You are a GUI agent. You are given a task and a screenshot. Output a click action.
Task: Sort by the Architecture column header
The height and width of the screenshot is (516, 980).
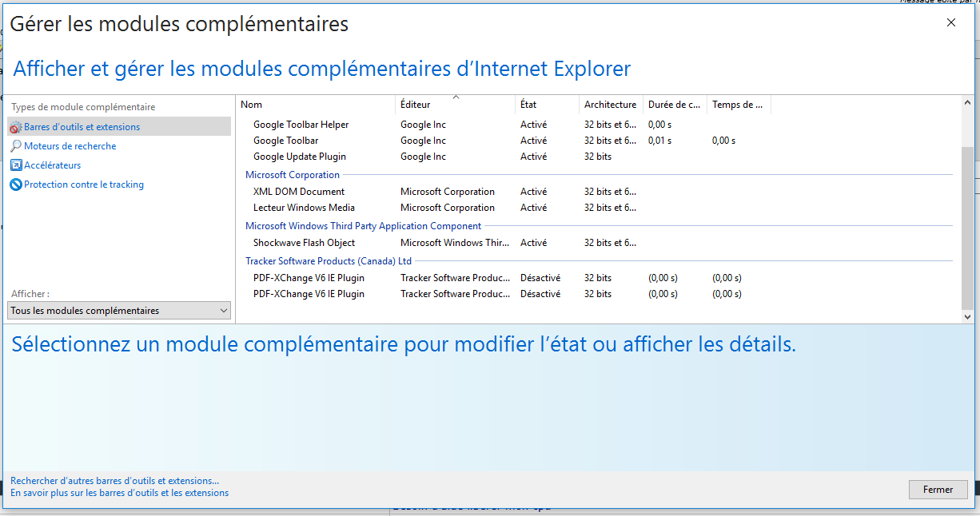tap(611, 105)
